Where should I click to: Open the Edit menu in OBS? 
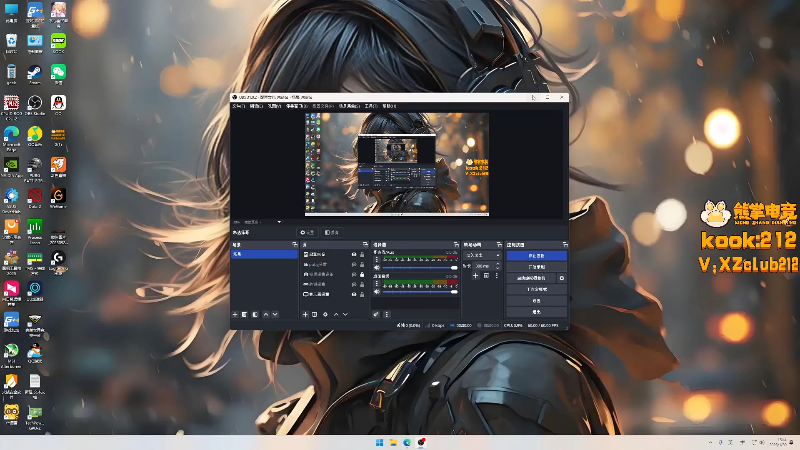click(256, 106)
